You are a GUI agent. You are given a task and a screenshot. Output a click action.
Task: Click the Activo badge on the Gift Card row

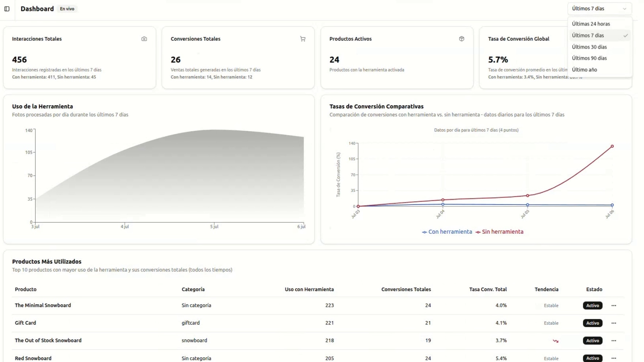(x=592, y=323)
